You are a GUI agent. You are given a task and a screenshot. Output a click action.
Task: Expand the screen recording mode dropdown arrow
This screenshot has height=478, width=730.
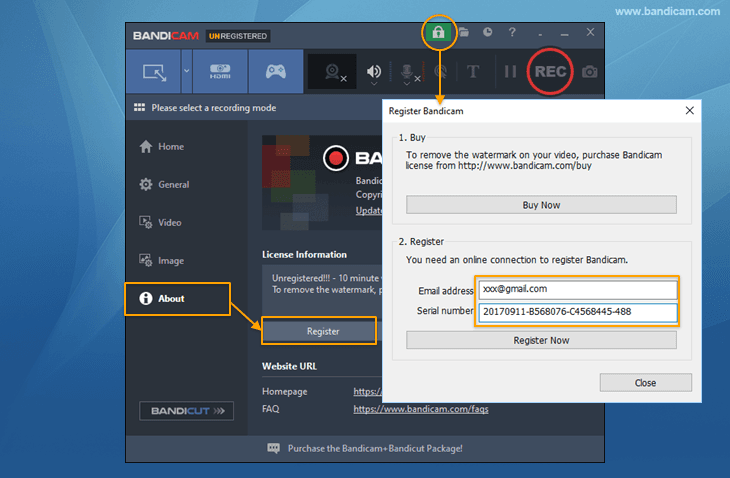[x=187, y=71]
